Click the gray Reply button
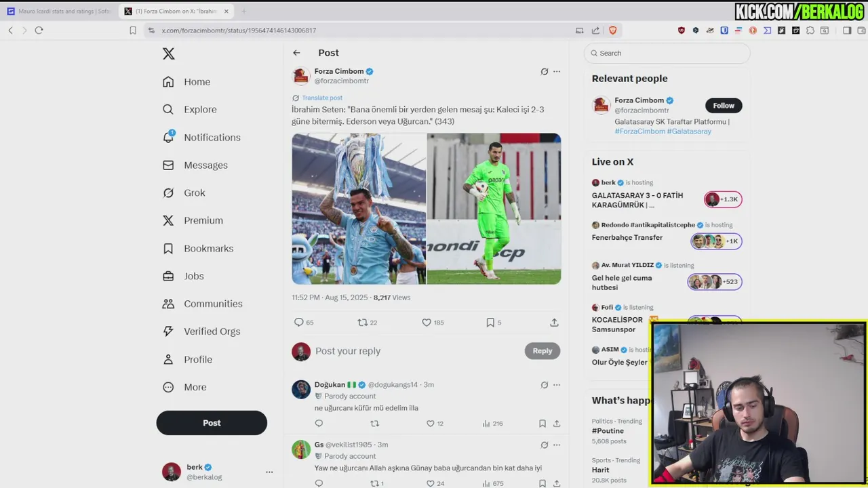Image resolution: width=868 pixels, height=488 pixels. (542, 351)
